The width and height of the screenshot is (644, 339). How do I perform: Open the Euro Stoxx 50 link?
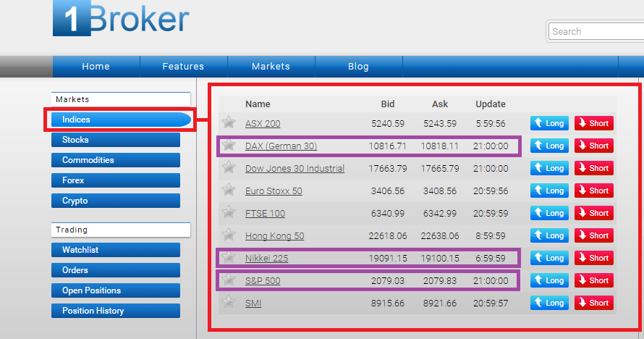274,191
